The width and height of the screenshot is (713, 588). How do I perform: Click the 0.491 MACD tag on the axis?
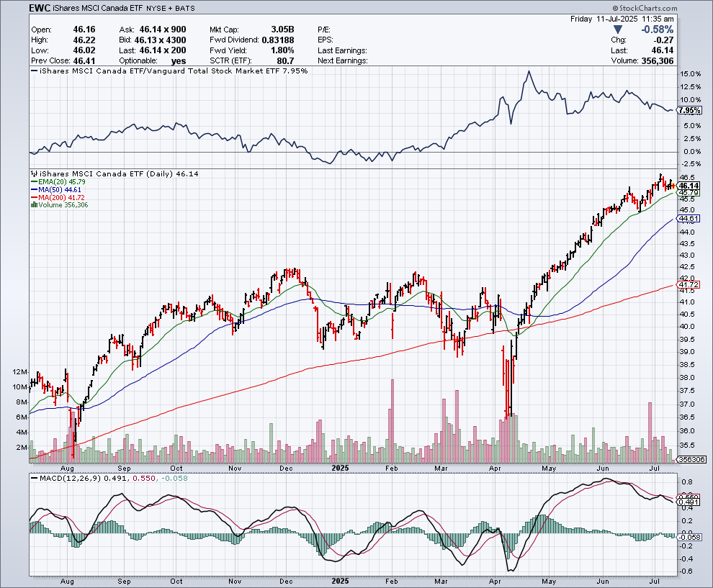point(689,502)
